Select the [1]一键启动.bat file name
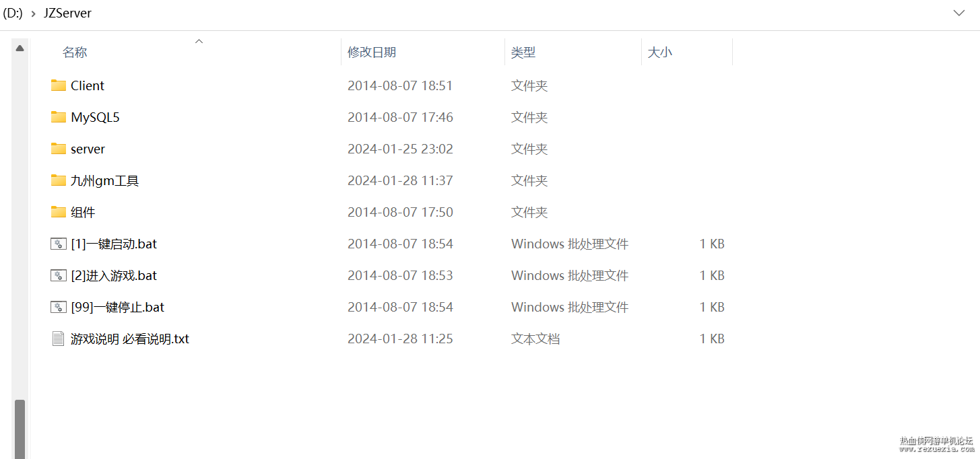The width and height of the screenshot is (980, 459). coord(114,244)
